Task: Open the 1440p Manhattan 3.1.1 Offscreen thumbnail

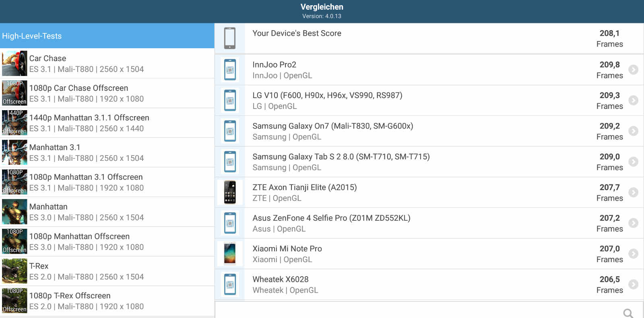Action: click(x=14, y=123)
